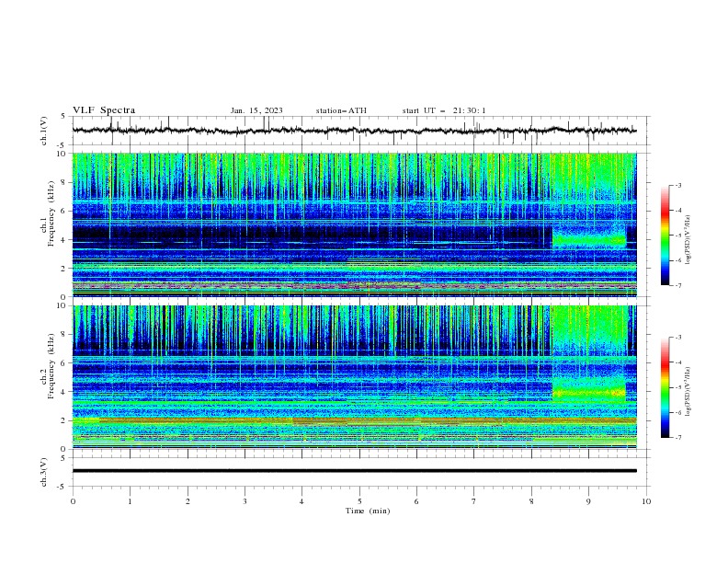Click the 'VLF Spectra' title text
This screenshot has width=728, height=563.
(x=104, y=110)
